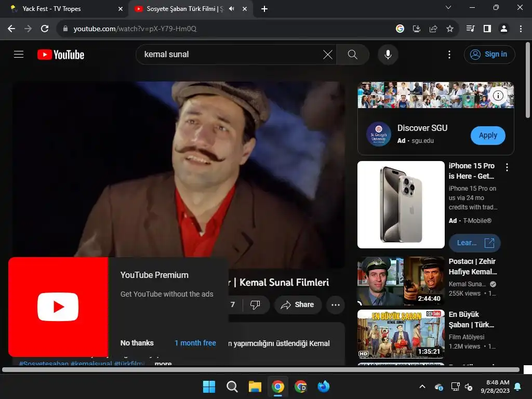Open Windows taskbar search

coord(232,387)
